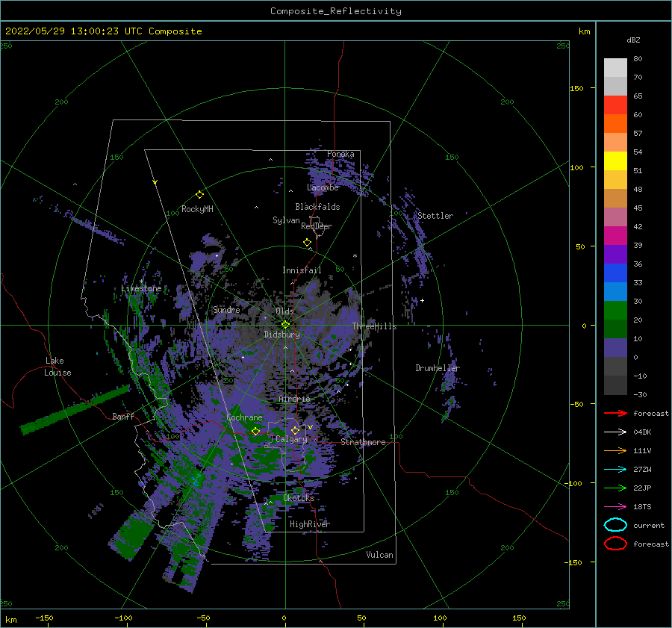Pick the bright green 20-30 dBZ swatch

[616, 311]
